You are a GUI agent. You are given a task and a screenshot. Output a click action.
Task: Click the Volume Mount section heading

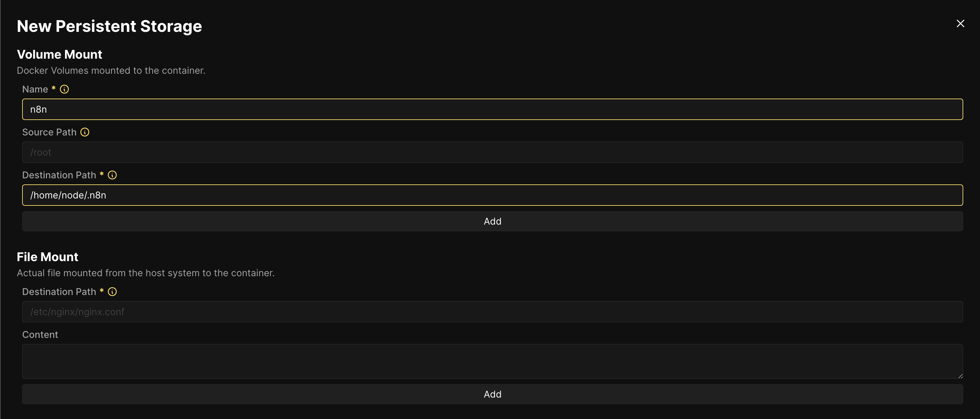pos(59,54)
